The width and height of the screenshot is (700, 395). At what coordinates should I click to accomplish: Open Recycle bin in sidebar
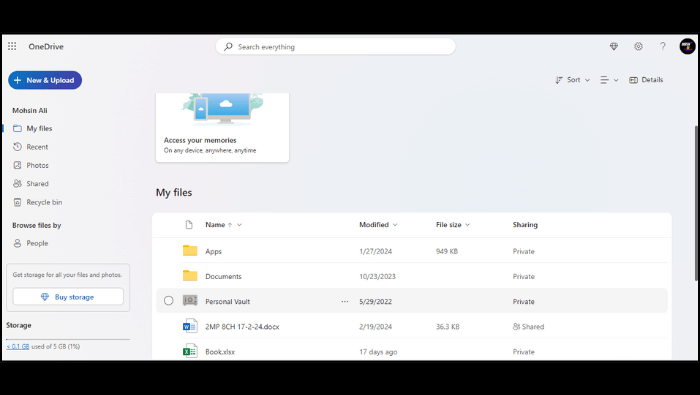(44, 202)
